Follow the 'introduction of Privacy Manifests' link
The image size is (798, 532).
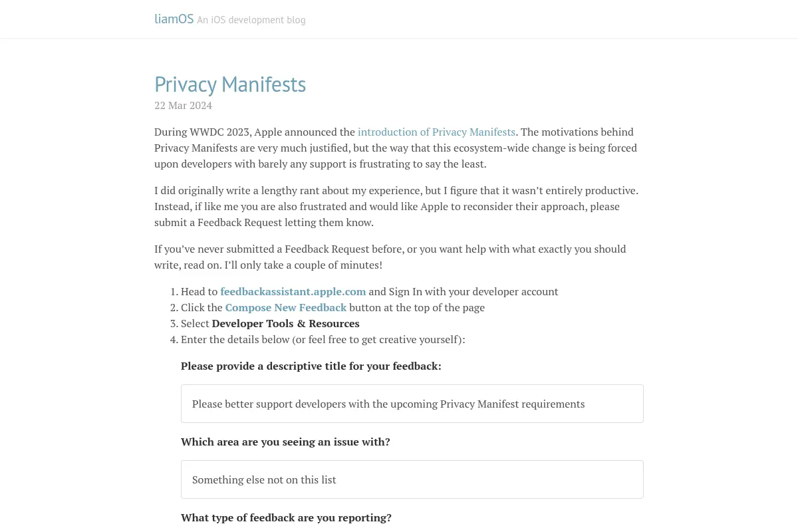436,132
